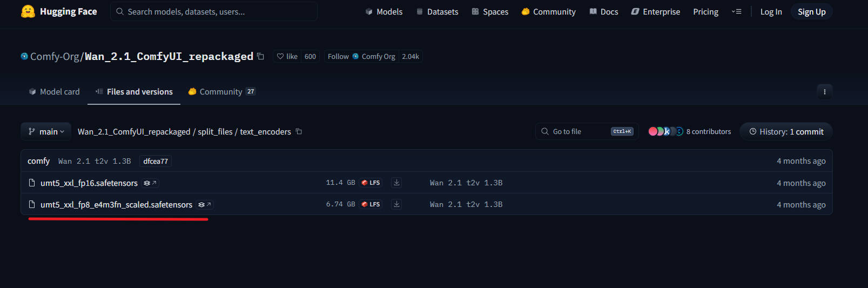Open pickle scan info for umt5_xxl_fp16.safetensors
The width and height of the screenshot is (868, 288).
click(x=150, y=183)
